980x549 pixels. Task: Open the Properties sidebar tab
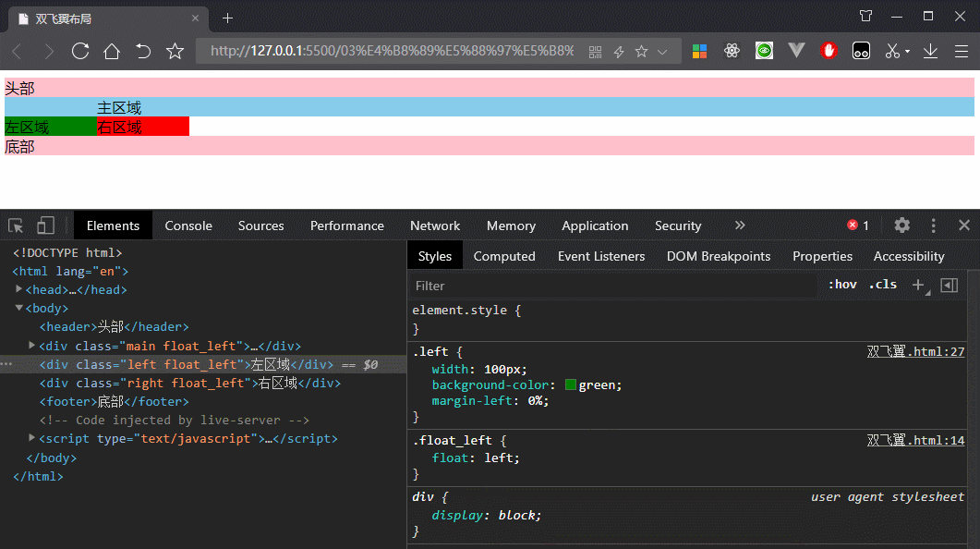[822, 256]
